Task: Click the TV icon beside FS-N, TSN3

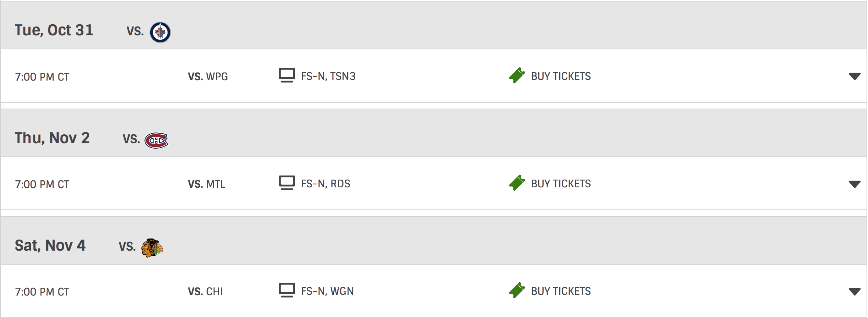Action: (287, 75)
